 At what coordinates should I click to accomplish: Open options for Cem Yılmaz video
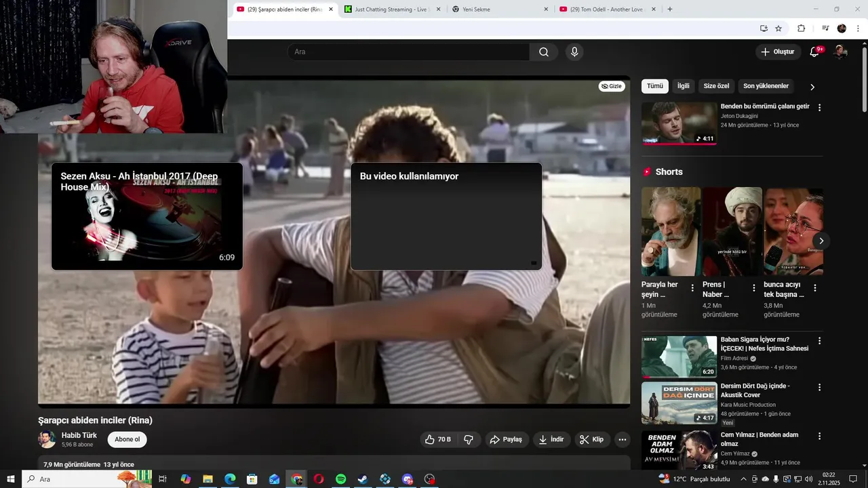[x=819, y=436]
